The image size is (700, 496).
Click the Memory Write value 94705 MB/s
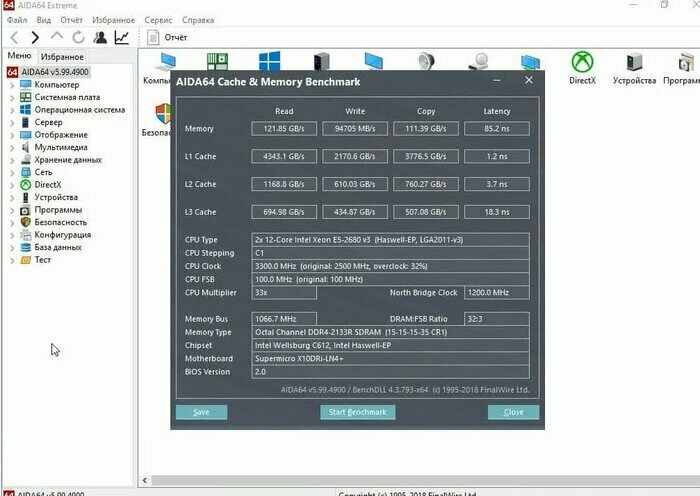[x=355, y=129]
